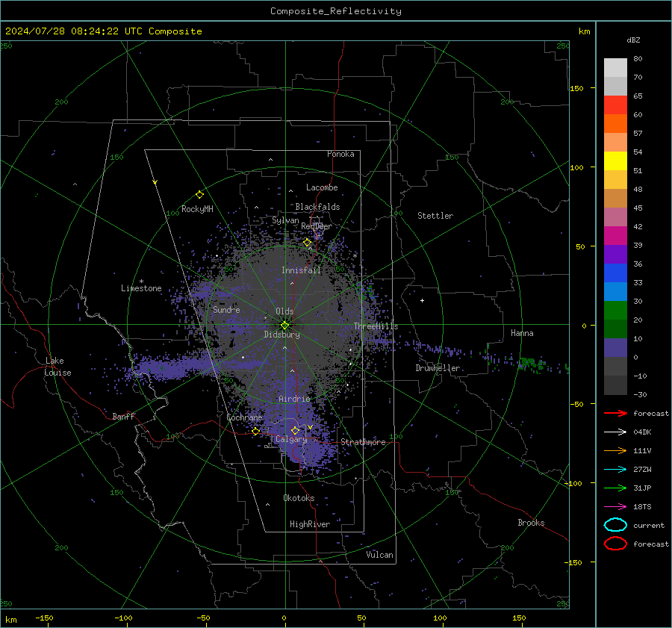
Task: Click the asterisk marker above Limestone
Action: [141, 282]
